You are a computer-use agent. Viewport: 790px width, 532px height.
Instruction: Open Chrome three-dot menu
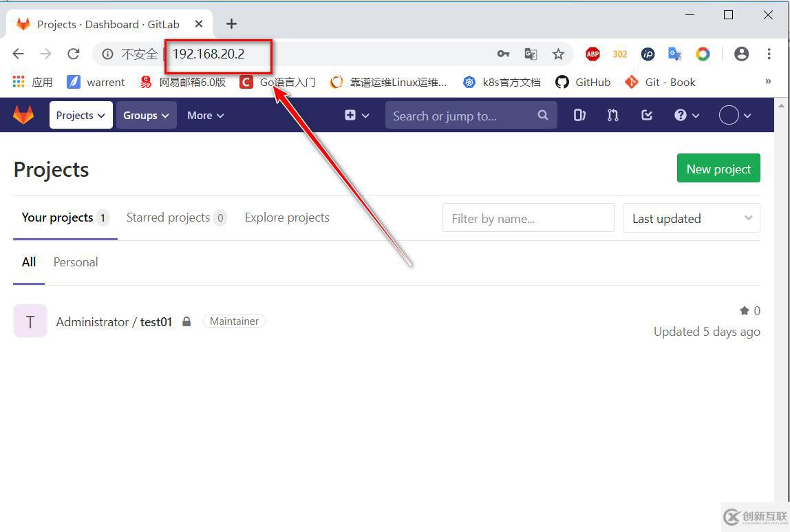point(769,54)
